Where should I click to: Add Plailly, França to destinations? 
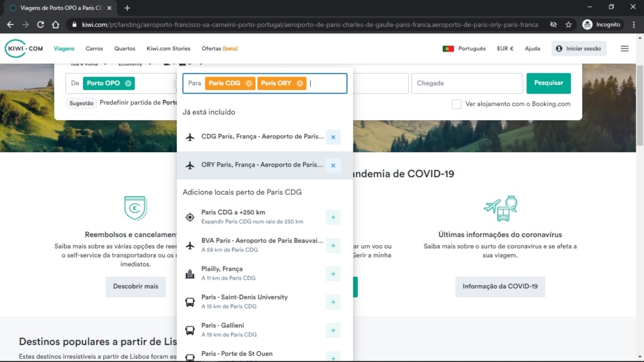[333, 274]
